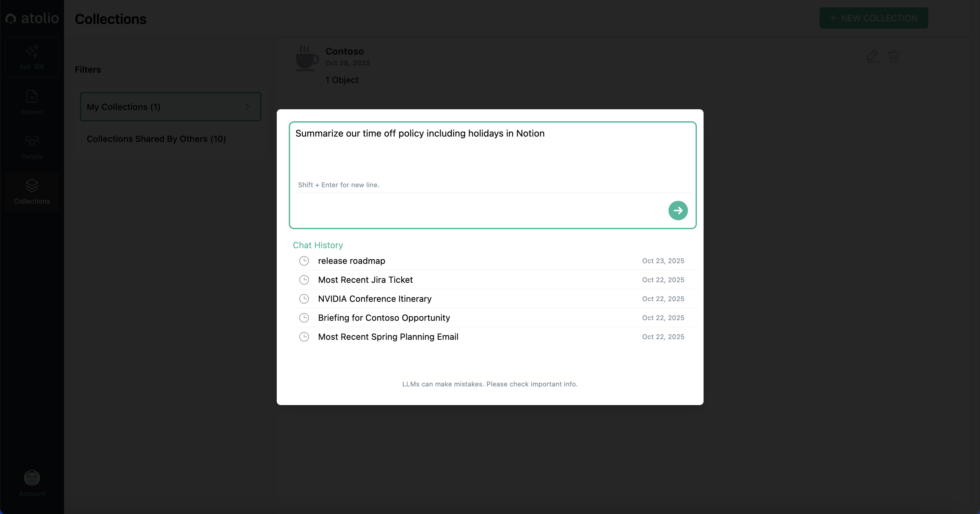Open the Ask sparkle icon in sidebar
Image resolution: width=980 pixels, height=514 pixels.
32,52
